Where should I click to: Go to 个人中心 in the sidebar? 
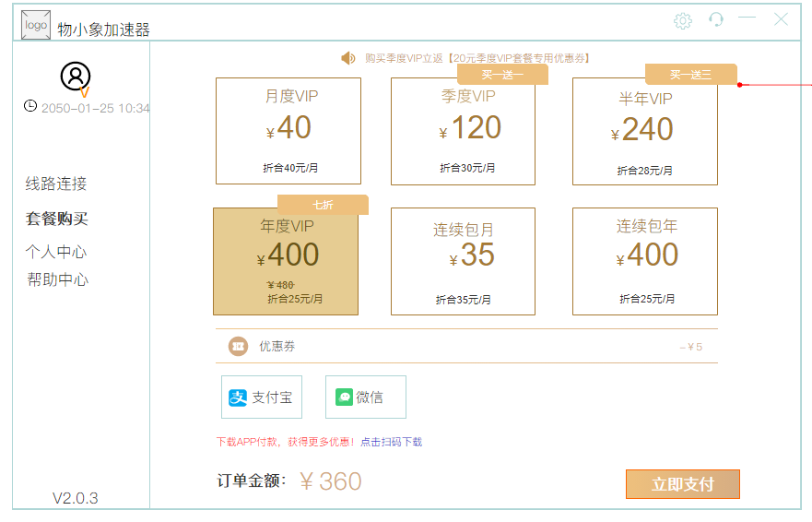click(56, 252)
